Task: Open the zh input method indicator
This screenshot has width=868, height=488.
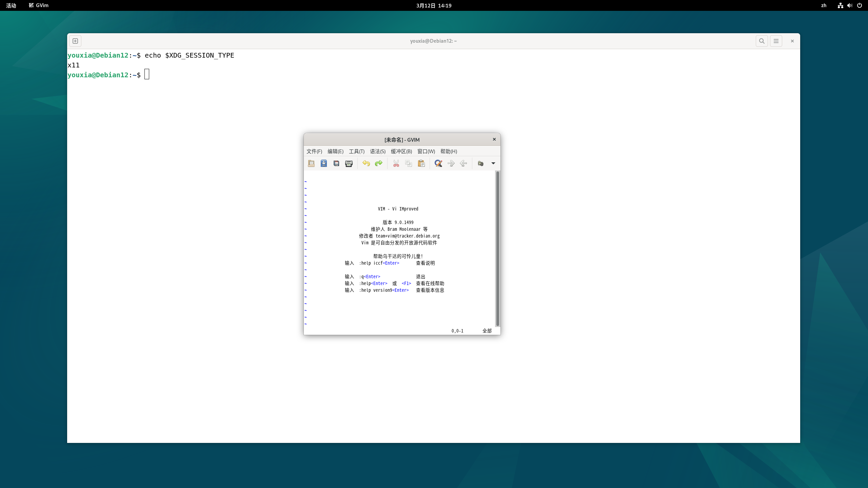Action: click(824, 5)
